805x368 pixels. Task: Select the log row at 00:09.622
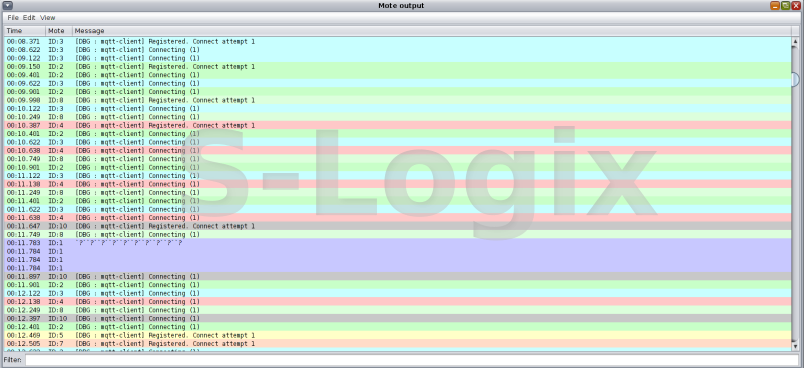click(x=397, y=83)
